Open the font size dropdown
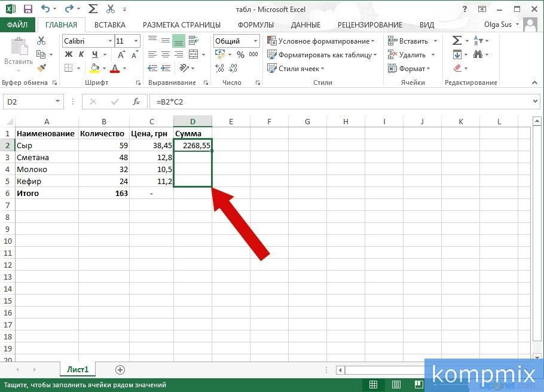Screen dimensions: 544x392 [135, 41]
